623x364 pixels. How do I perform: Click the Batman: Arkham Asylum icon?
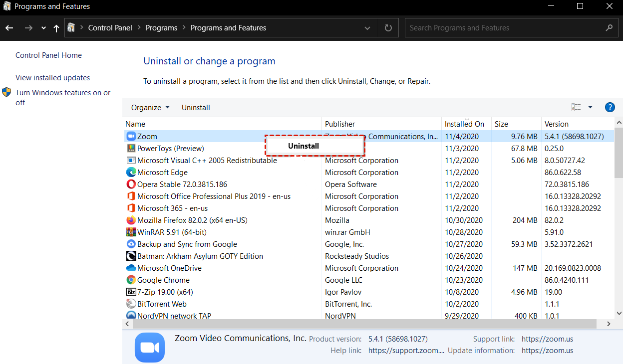pyautogui.click(x=131, y=256)
